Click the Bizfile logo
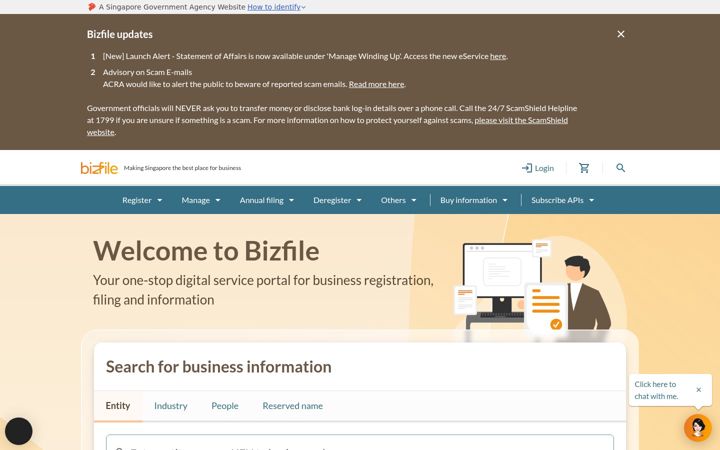The width and height of the screenshot is (720, 450). [99, 168]
